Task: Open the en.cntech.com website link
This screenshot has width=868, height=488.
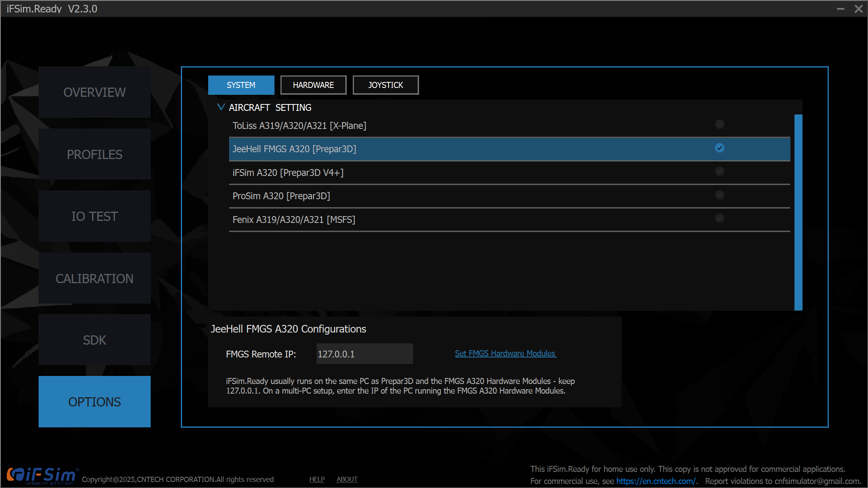Action: tap(656, 481)
